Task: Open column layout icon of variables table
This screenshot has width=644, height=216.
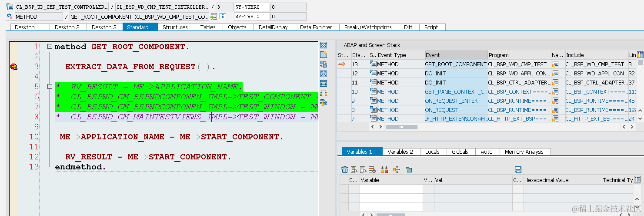Action: pyautogui.click(x=637, y=179)
